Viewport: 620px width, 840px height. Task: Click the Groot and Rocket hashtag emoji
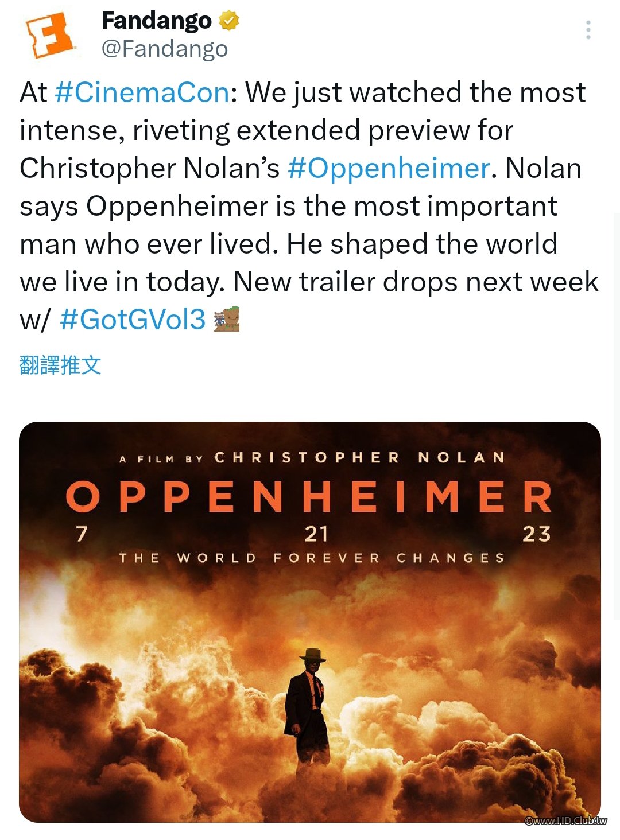tap(226, 319)
